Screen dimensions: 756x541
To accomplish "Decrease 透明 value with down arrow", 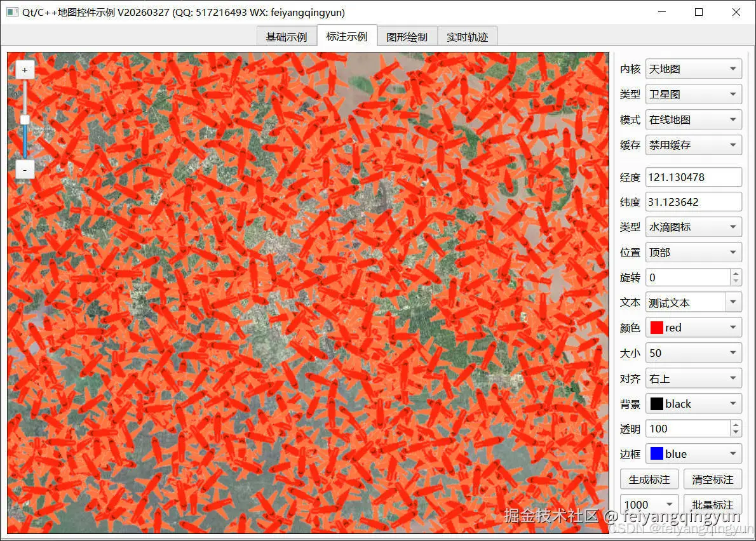I will pyautogui.click(x=736, y=433).
